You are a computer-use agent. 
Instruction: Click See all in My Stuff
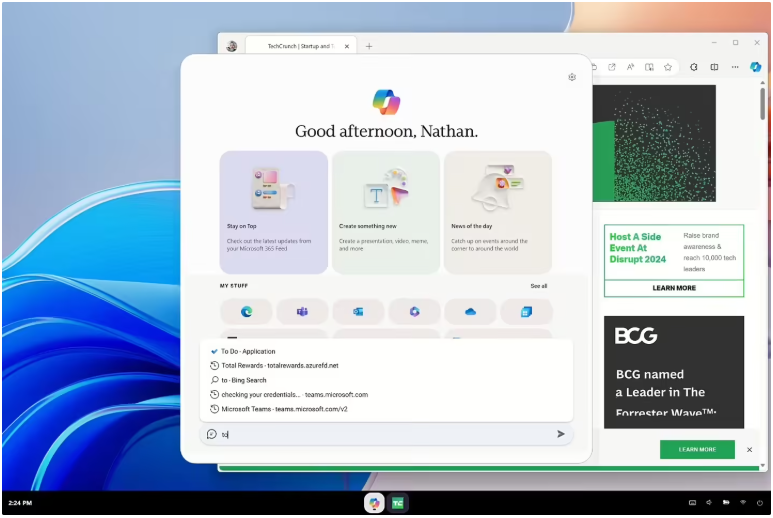click(x=538, y=286)
